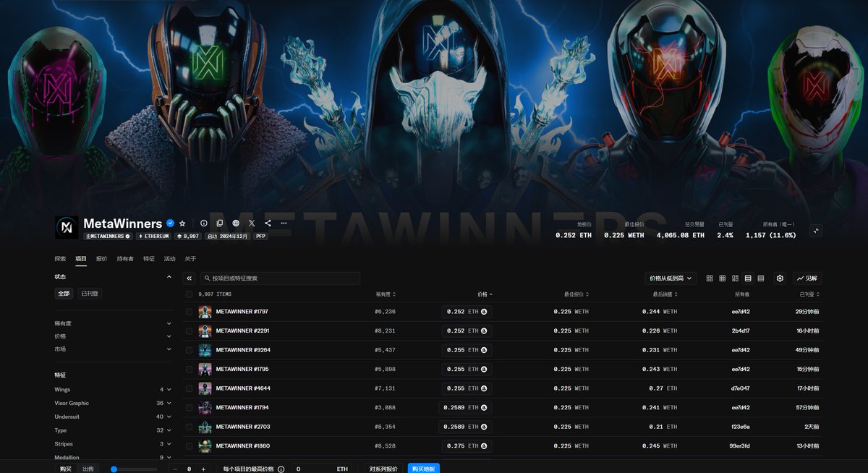Check the box for METAWINNER #1860
This screenshot has width=868, height=473.
click(x=190, y=446)
